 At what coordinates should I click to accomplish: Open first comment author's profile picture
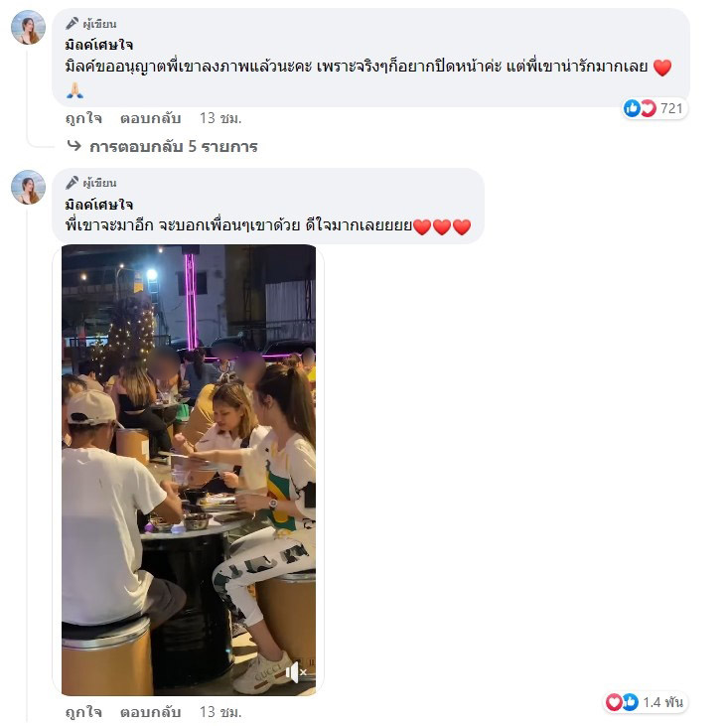point(29,27)
